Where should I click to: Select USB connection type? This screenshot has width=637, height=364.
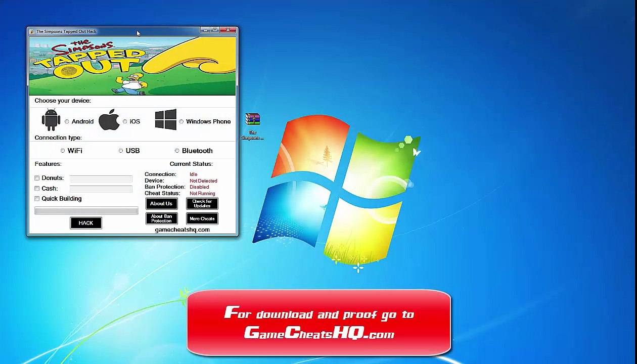[x=121, y=151]
